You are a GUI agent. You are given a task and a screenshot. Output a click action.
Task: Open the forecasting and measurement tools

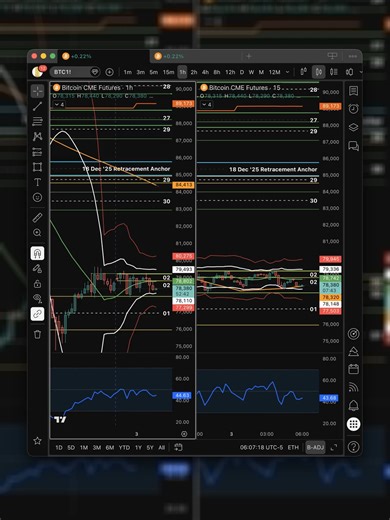coord(37,152)
